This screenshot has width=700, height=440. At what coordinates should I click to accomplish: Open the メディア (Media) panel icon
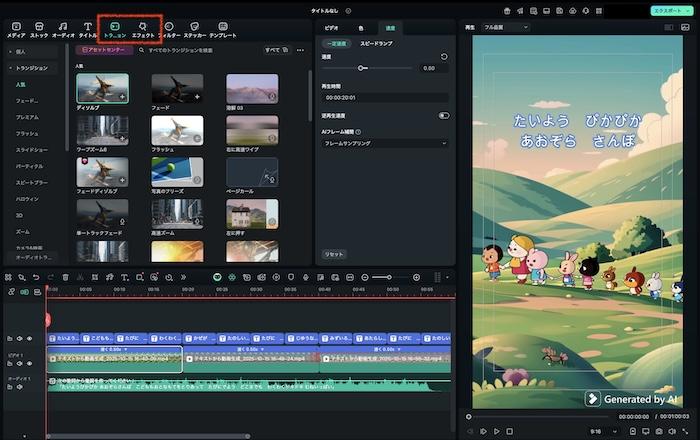[x=15, y=27]
